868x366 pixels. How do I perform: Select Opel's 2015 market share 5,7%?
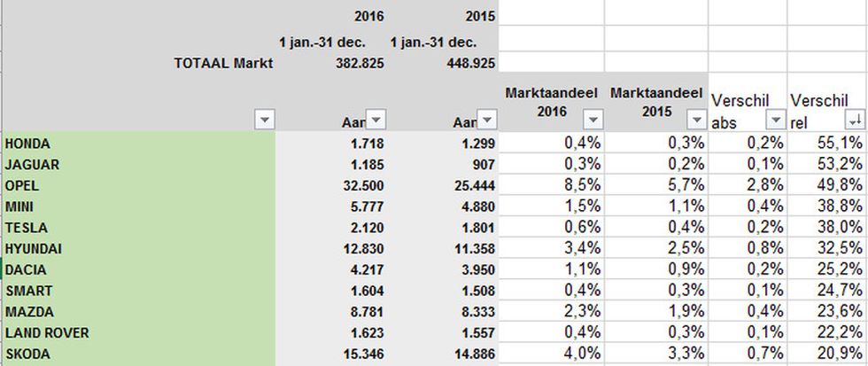[686, 185]
